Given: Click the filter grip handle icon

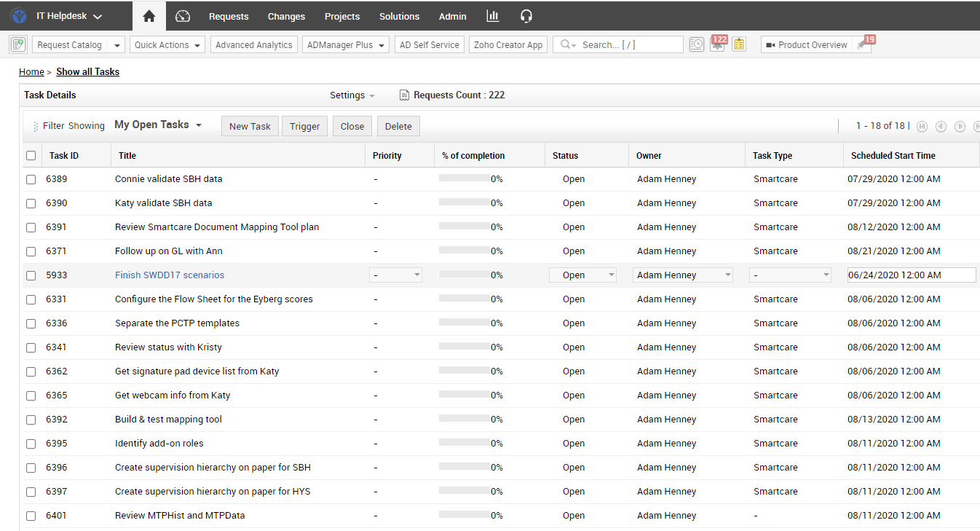Looking at the screenshot, I should pyautogui.click(x=36, y=126).
